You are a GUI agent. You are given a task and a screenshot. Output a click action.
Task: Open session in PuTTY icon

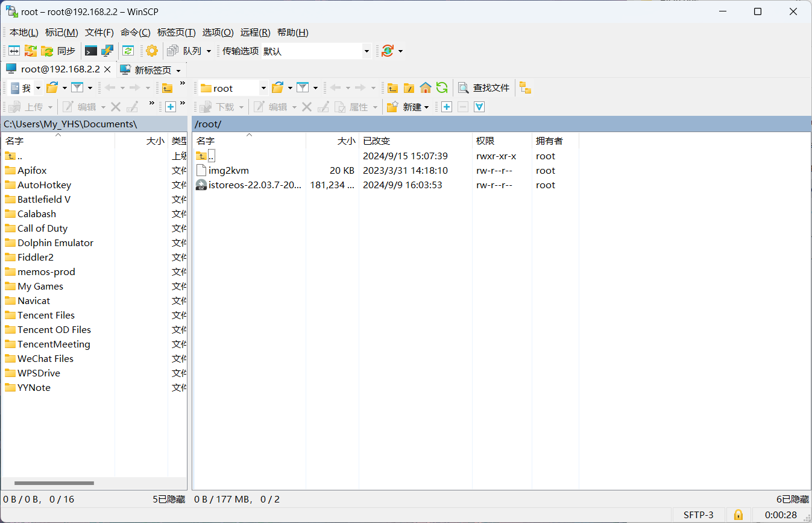tap(107, 51)
